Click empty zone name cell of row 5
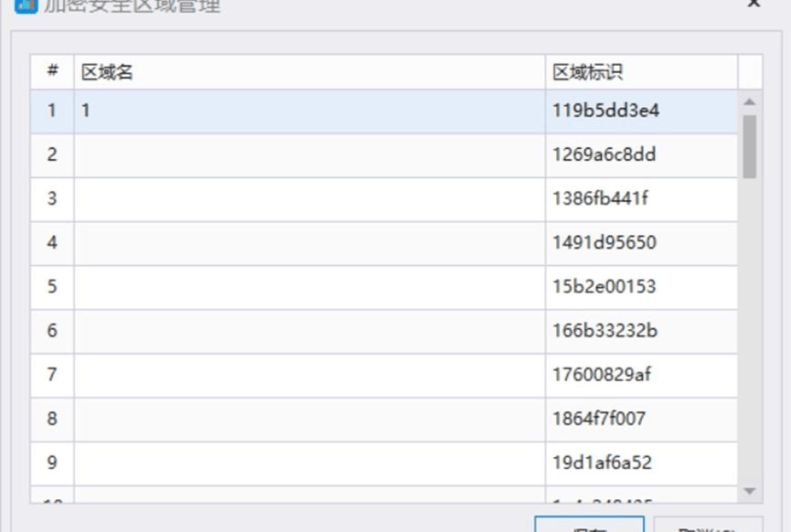Screen dimensions: 791x532 coord(310,287)
